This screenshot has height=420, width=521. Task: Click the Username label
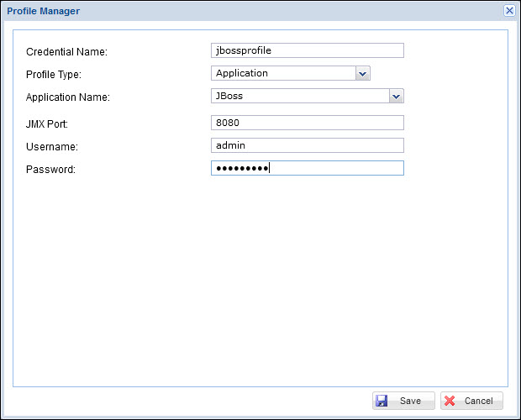pos(52,147)
